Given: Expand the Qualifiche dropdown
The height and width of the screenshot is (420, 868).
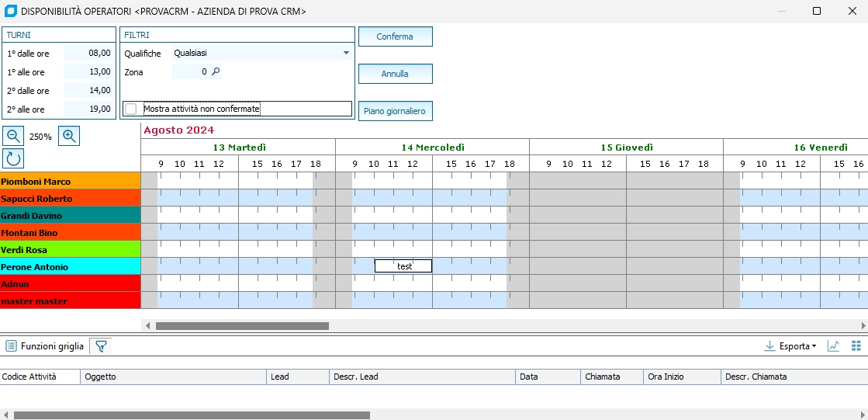Looking at the screenshot, I should pyautogui.click(x=346, y=54).
